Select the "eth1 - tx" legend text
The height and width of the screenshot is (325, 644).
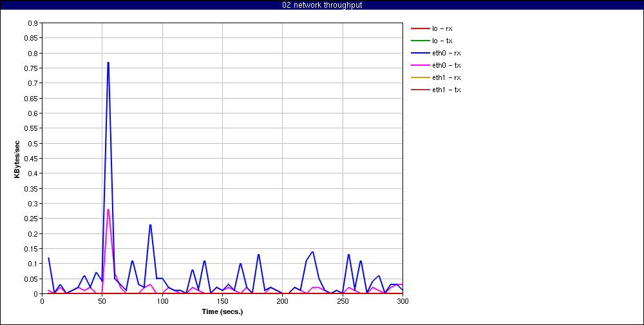tap(446, 90)
